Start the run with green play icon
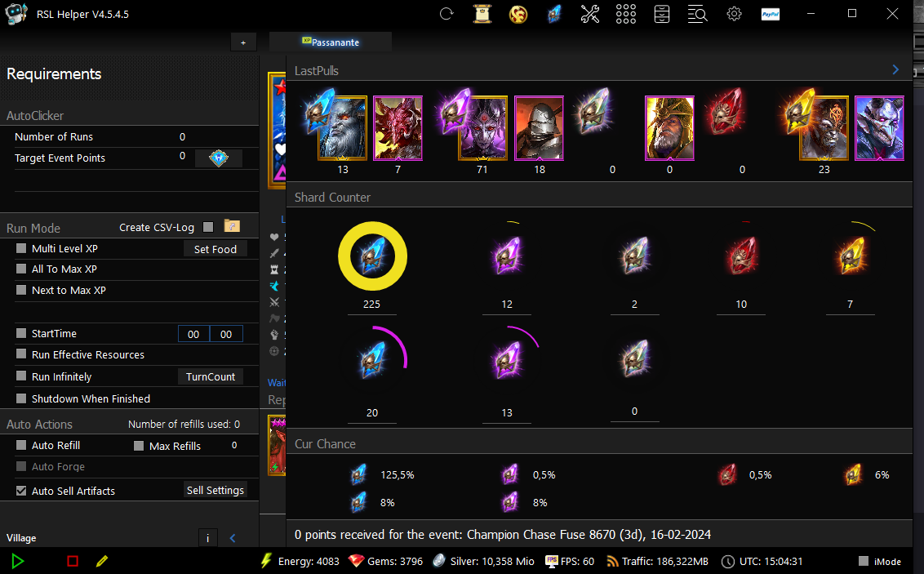Viewport: 924px width, 574px height. point(18,561)
